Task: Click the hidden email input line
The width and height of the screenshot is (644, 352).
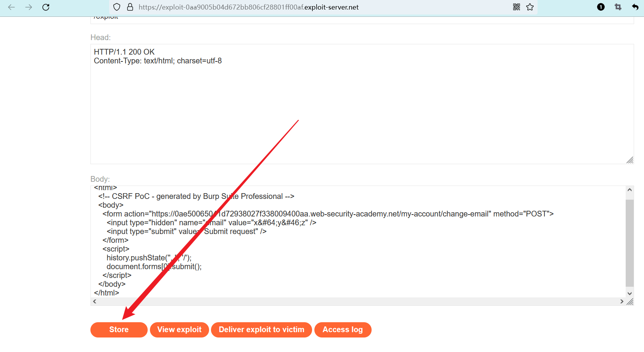Action: point(211,223)
